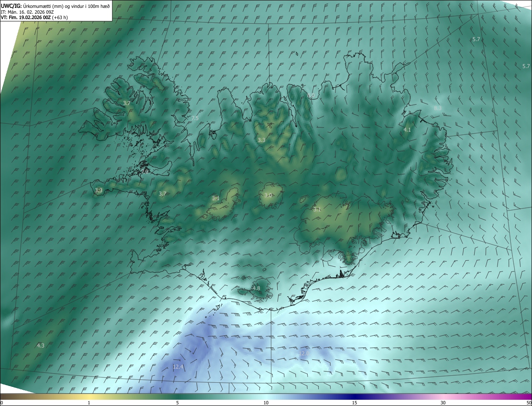
Task: Click the 4.1 value label on the map
Action: [407, 130]
